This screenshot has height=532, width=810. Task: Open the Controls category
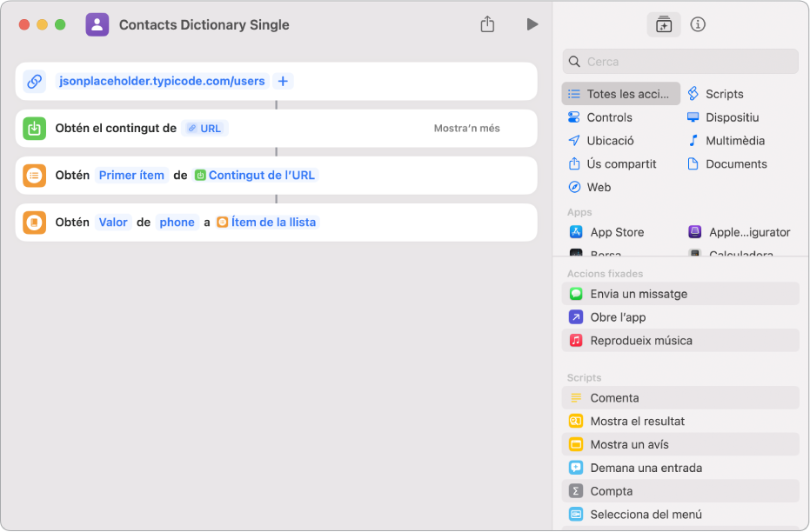(x=600, y=117)
